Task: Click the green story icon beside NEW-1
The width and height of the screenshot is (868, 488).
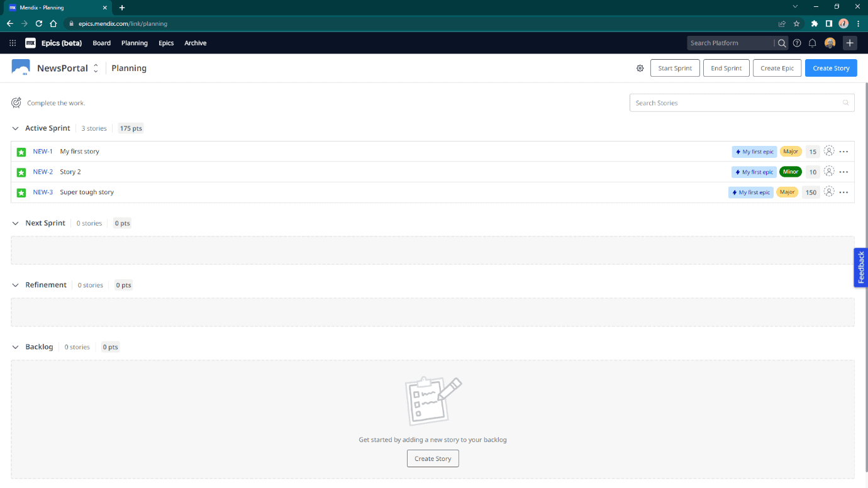Action: click(x=21, y=151)
